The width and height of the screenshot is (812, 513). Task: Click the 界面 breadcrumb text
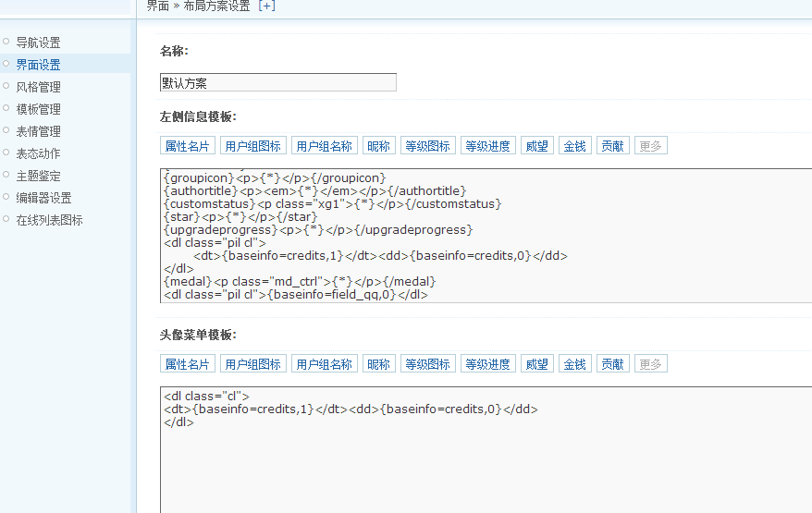pyautogui.click(x=157, y=6)
